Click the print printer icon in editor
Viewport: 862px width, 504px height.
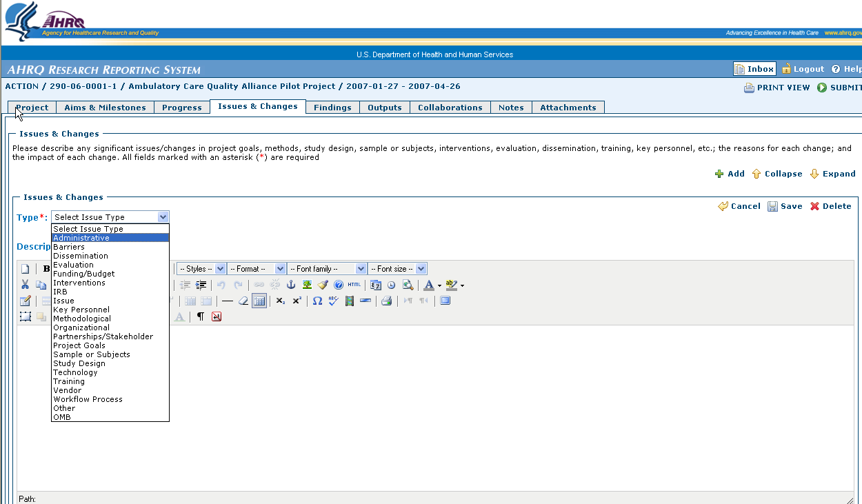pyautogui.click(x=387, y=301)
